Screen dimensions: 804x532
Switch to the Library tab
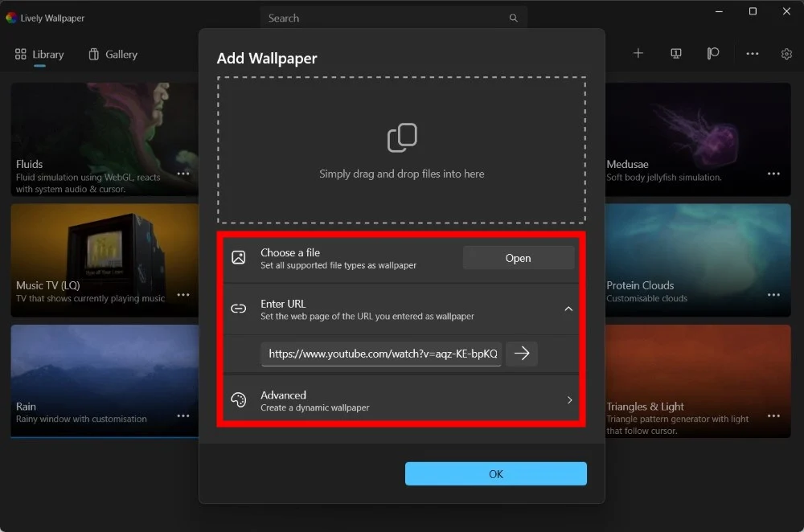point(39,55)
